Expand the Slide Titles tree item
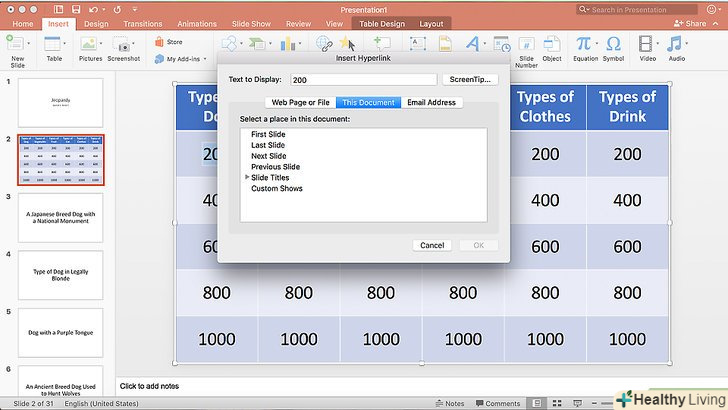 point(247,178)
